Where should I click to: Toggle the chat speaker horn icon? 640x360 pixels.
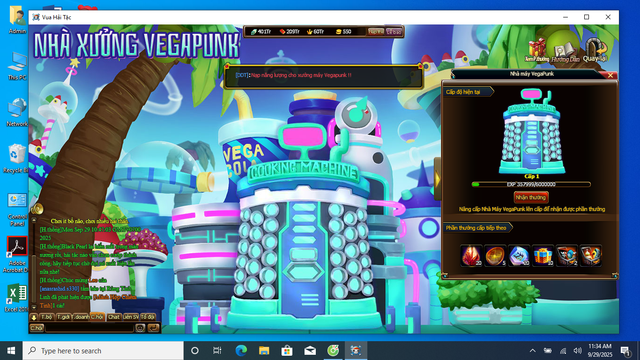(x=37, y=209)
